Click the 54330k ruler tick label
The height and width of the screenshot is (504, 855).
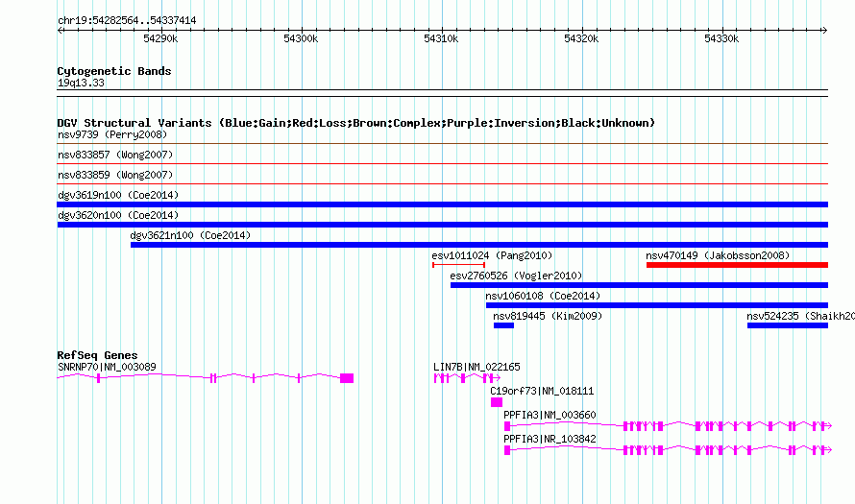click(721, 38)
